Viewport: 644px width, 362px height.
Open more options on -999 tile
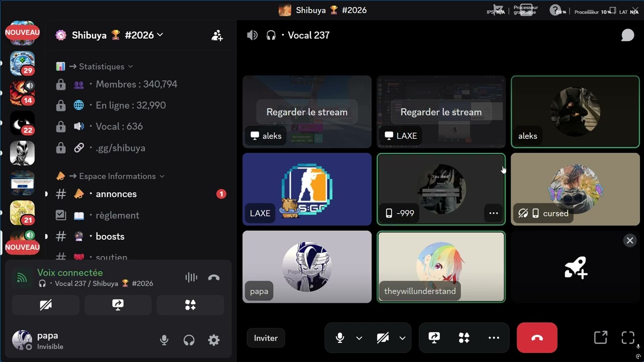[494, 213]
